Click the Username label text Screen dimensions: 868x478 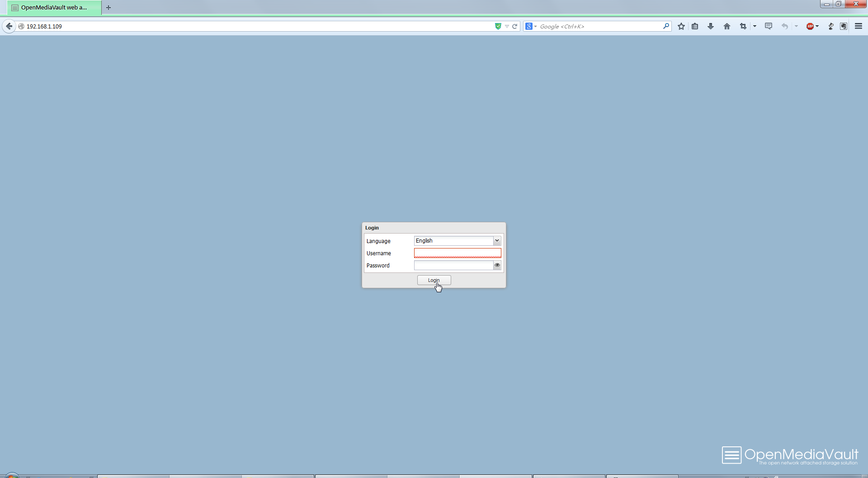[x=379, y=253]
